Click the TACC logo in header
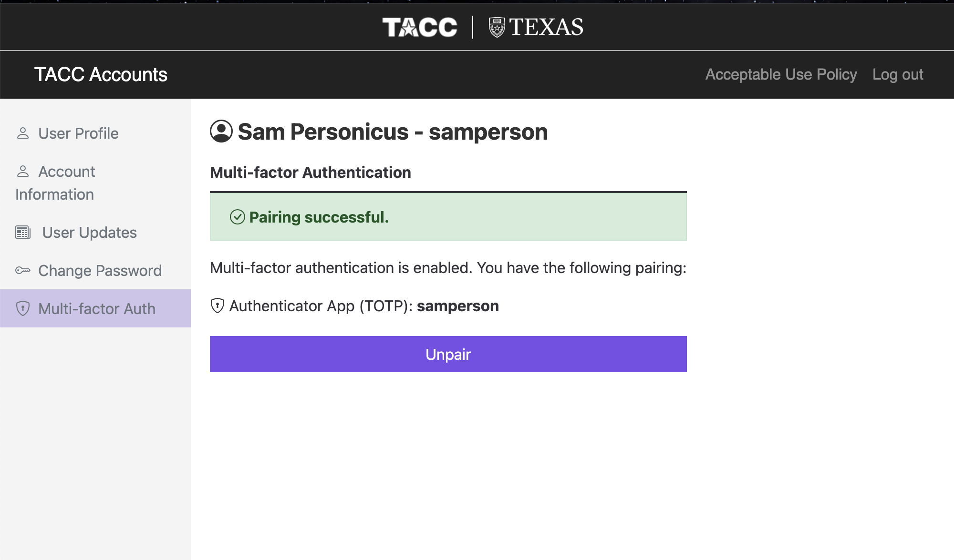Screen dimensions: 954x560 point(420,27)
